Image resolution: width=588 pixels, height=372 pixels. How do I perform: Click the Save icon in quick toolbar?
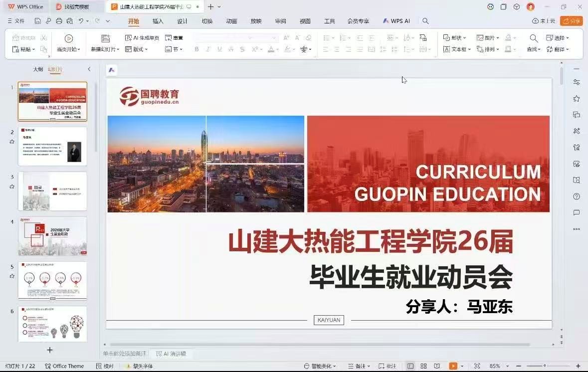(38, 21)
